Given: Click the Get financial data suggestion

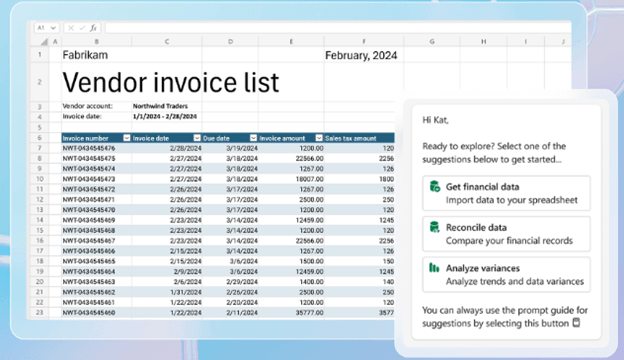Looking at the screenshot, I should point(506,193).
